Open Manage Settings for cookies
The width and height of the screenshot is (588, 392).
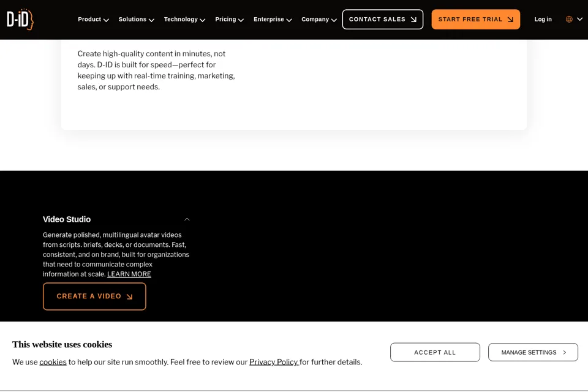(533, 352)
